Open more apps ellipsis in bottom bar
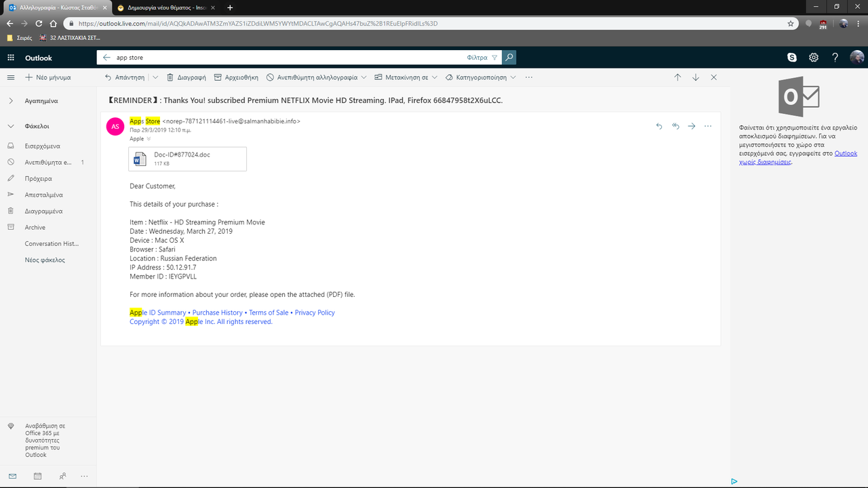 85,476
